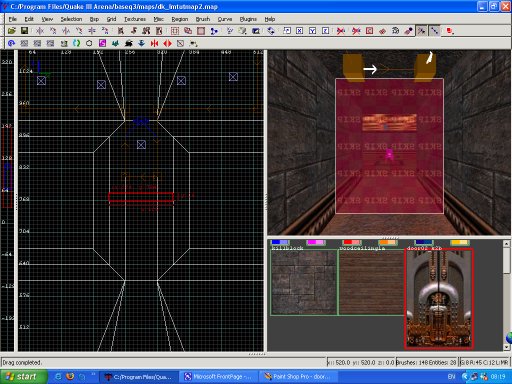
Task: Switch to the Microsoft FrontPage taskbar window
Action: click(219, 377)
